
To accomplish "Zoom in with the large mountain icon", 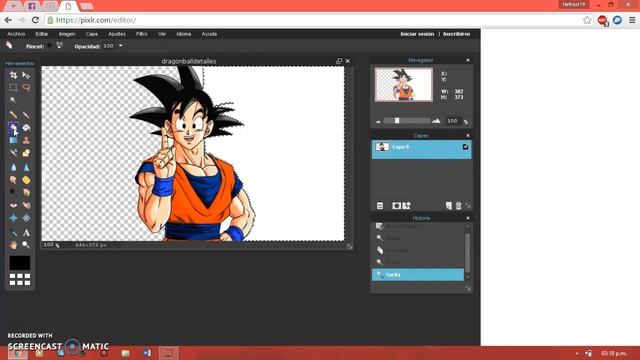I will click(x=436, y=120).
